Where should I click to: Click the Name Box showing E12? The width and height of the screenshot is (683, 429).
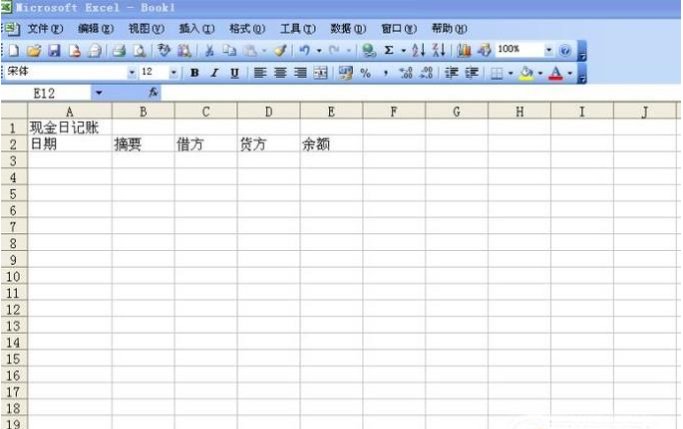click(46, 93)
